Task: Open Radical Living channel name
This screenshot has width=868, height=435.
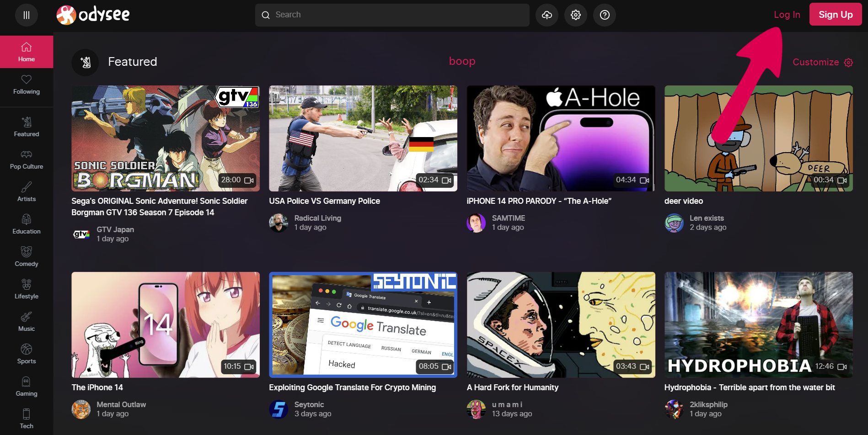Action: [317, 218]
